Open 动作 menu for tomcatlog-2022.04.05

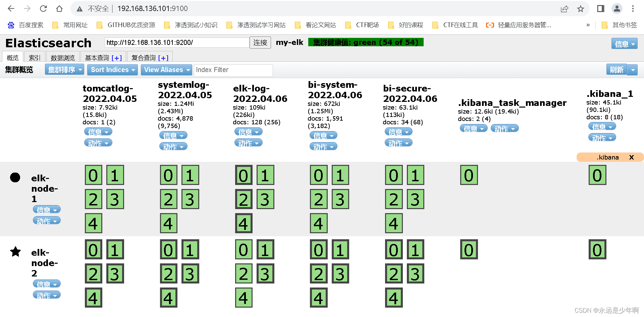point(98,143)
